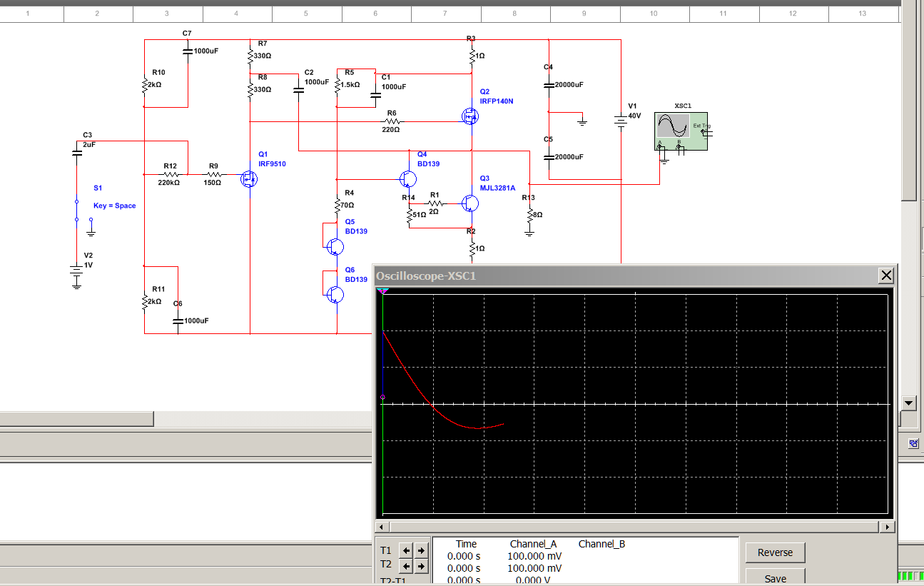
Task: Select the R4 70Ω resistor
Action: [x=336, y=205]
